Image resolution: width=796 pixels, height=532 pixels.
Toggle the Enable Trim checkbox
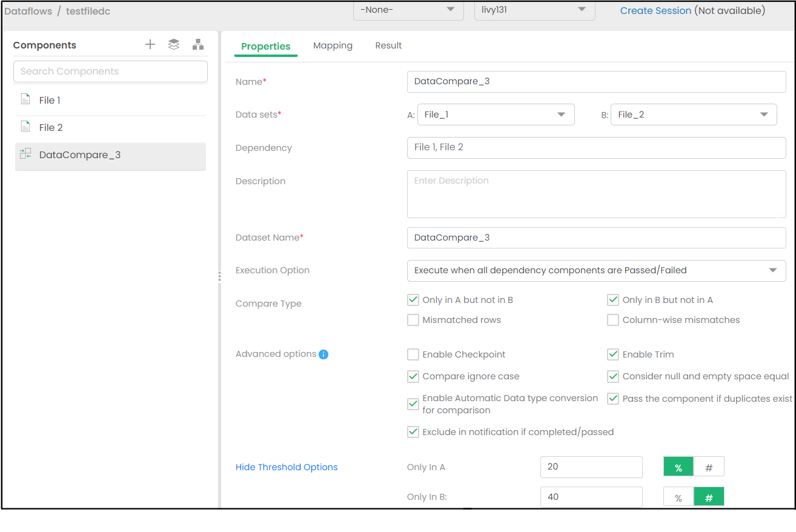click(613, 354)
